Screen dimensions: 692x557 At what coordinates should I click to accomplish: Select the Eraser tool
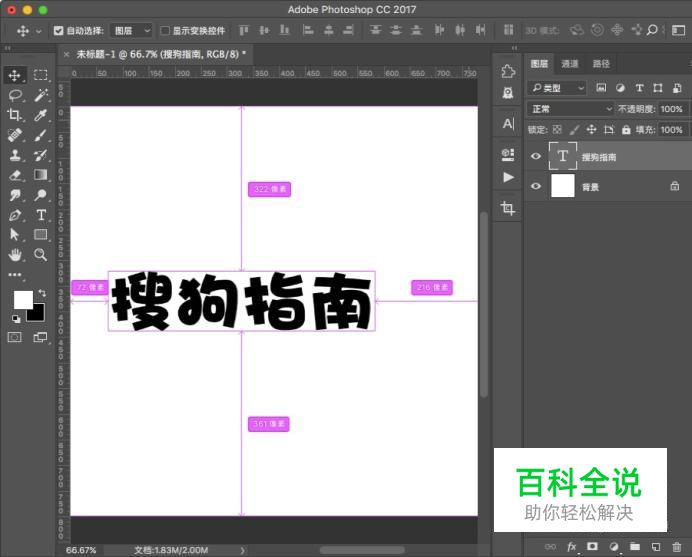pos(15,175)
